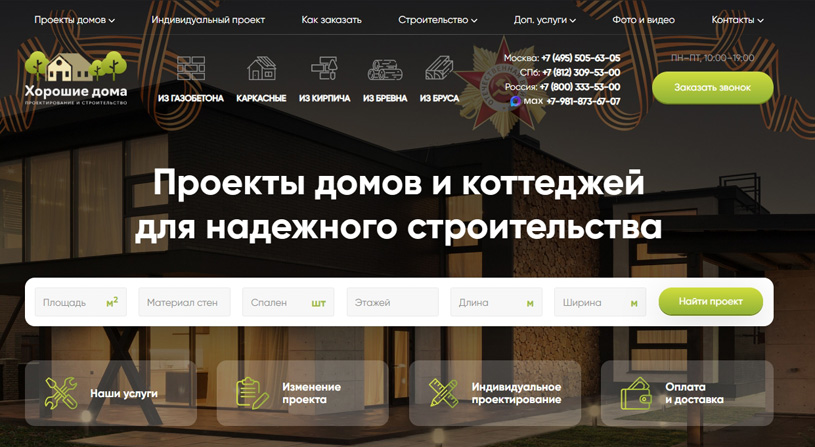The width and height of the screenshot is (815, 447).
Task: Open MAX contact +7-981-873-67-07
Action: click(583, 101)
